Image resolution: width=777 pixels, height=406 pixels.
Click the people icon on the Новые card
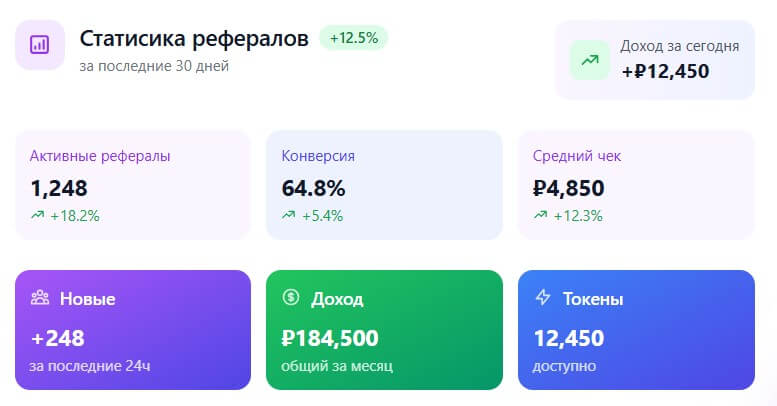pos(40,298)
